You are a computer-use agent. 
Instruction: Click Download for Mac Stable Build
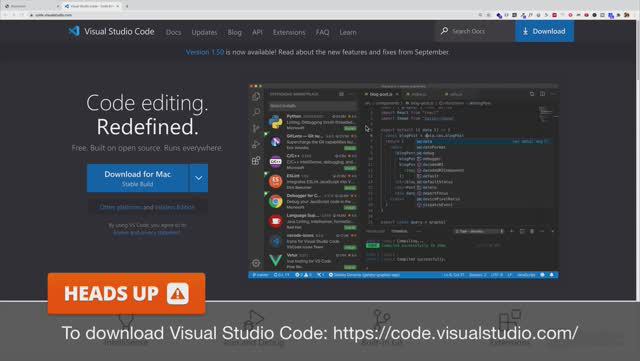[138, 178]
